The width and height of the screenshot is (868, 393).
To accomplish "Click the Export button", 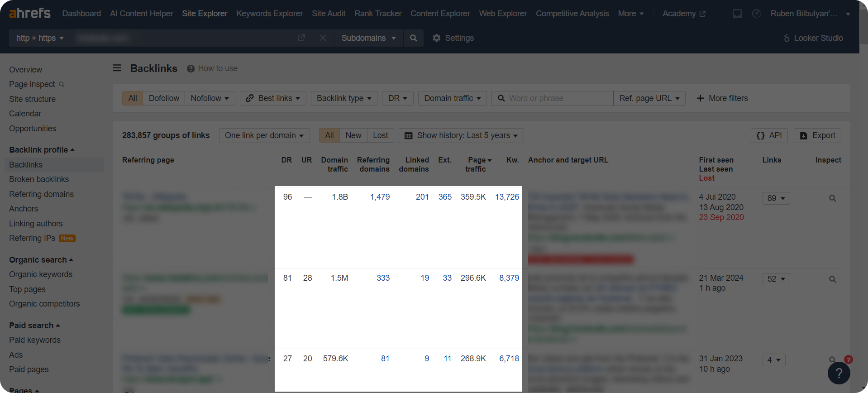I will coord(817,135).
